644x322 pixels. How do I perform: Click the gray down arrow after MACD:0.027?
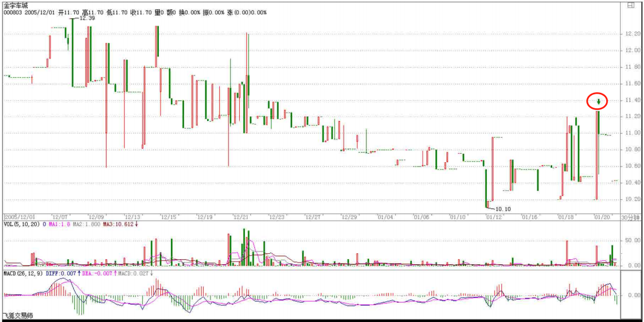(x=152, y=274)
